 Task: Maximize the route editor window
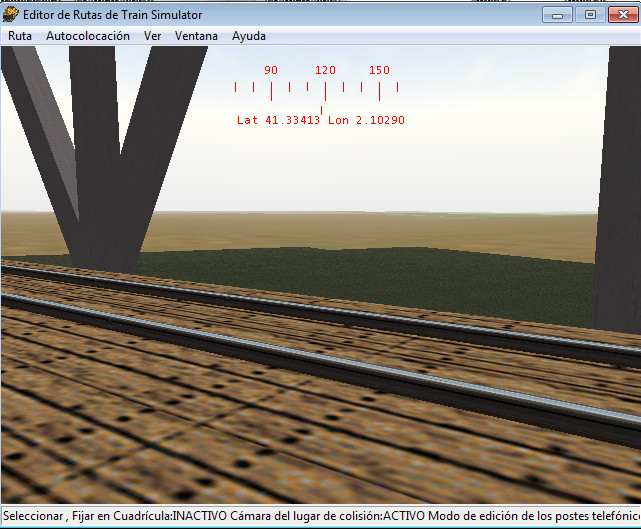pos(590,15)
